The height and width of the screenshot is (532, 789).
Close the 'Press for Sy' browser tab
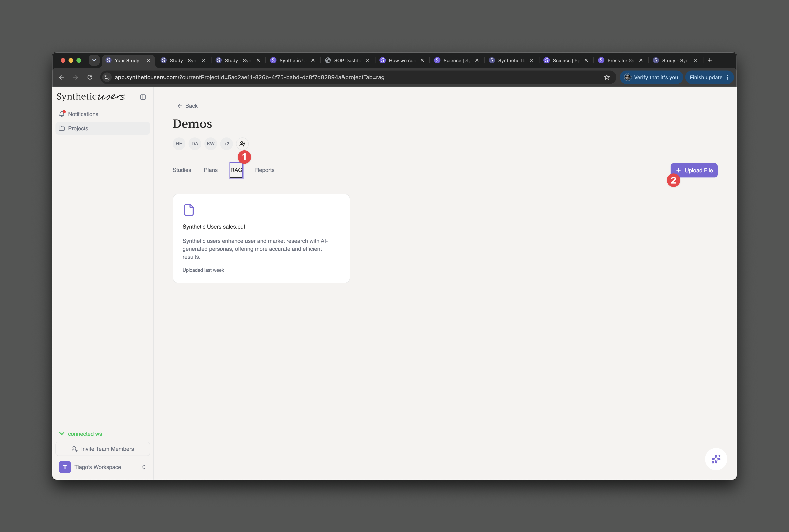coord(641,60)
